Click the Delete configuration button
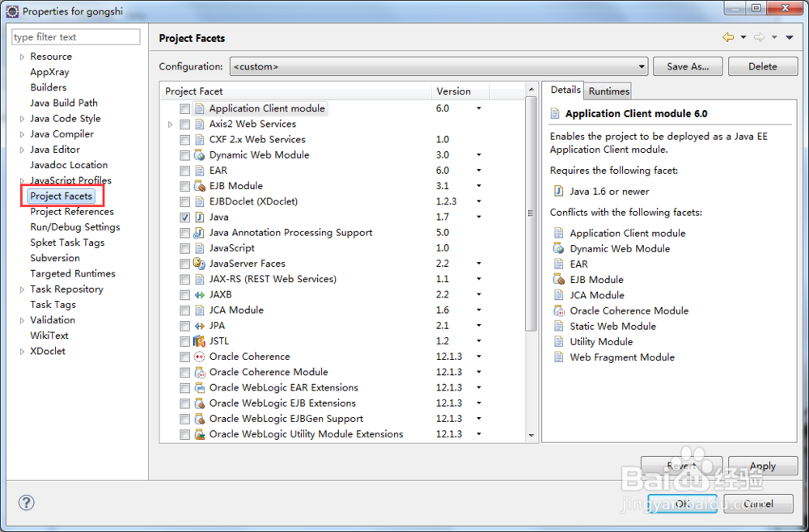 [763, 66]
